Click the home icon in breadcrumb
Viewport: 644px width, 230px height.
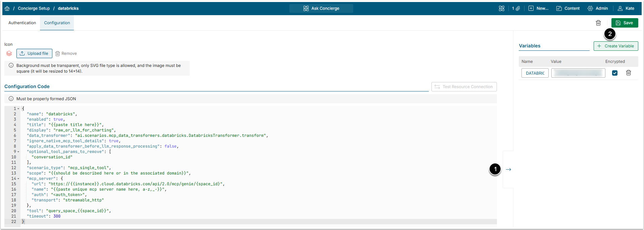(x=7, y=8)
